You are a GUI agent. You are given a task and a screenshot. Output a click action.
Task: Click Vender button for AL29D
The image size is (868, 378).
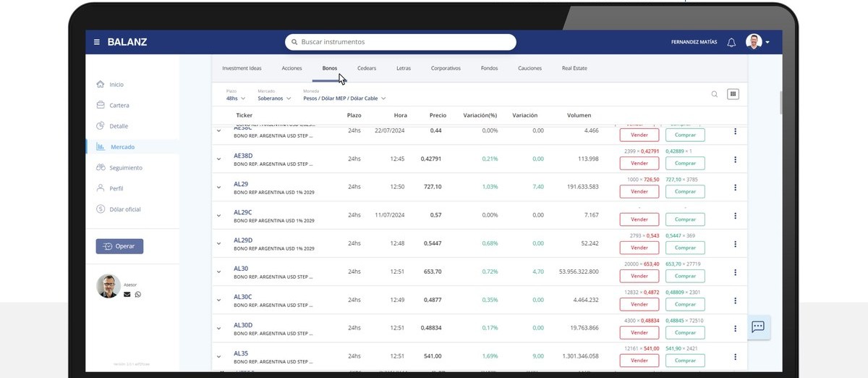coord(639,248)
